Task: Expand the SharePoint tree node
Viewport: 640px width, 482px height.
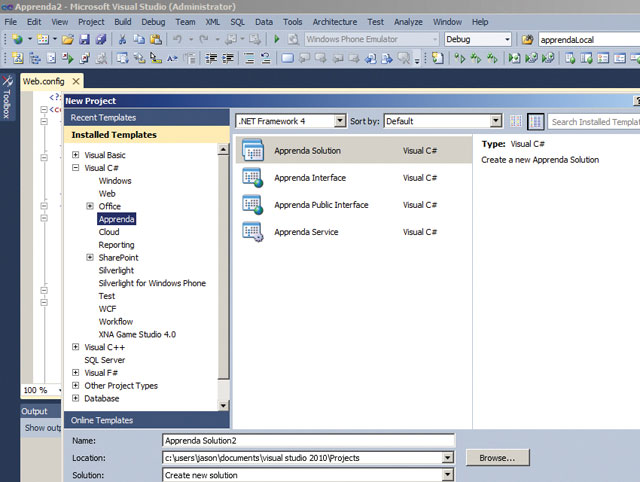Action: tap(90, 257)
